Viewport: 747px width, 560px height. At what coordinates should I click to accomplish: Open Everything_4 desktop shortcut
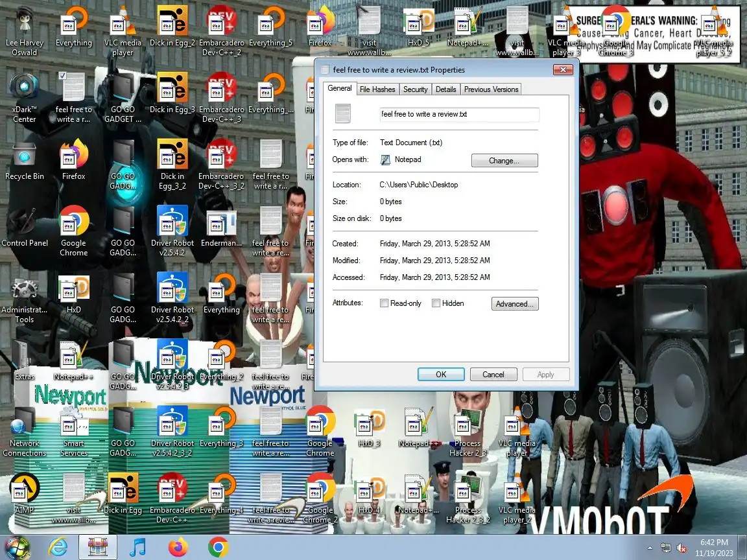coord(222,493)
